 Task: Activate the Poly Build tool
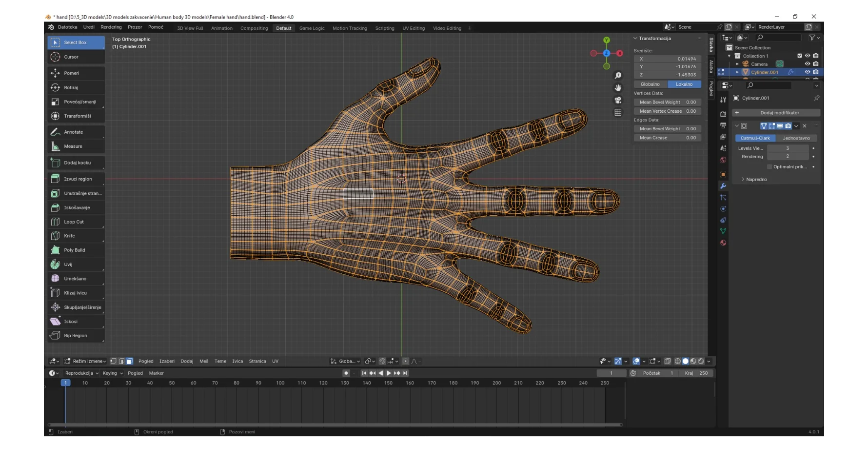(76, 250)
